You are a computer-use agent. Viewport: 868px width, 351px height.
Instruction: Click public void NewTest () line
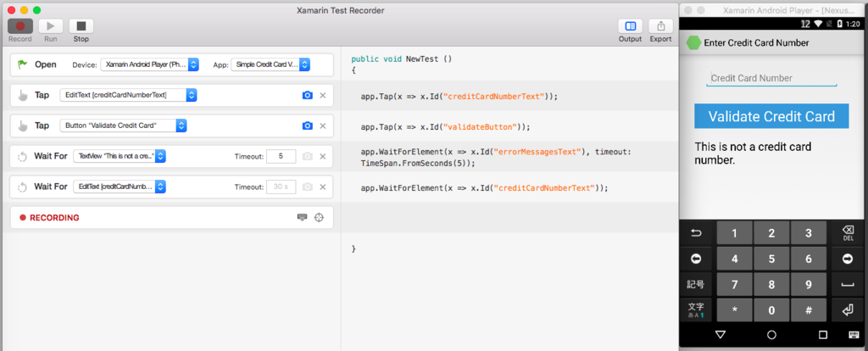[x=401, y=58]
